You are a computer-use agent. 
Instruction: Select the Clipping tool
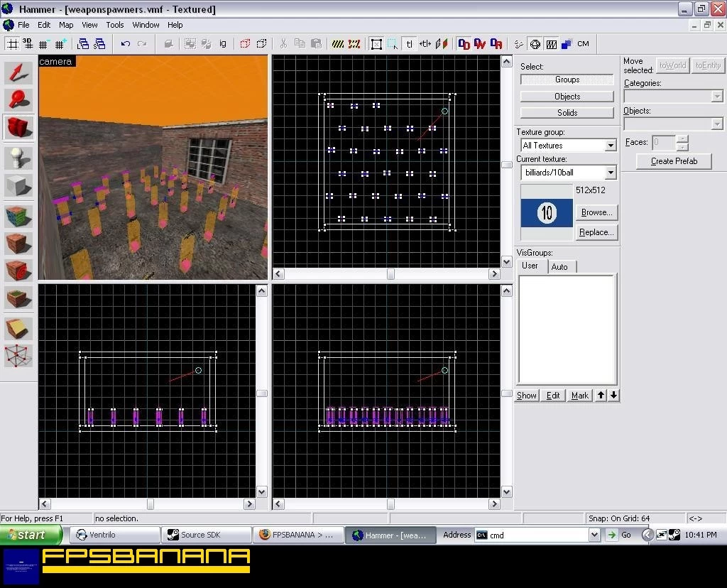click(18, 328)
